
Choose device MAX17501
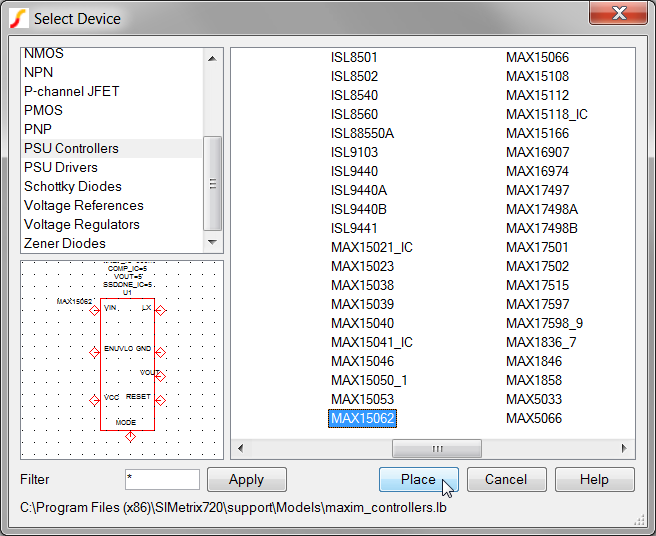[x=538, y=247]
